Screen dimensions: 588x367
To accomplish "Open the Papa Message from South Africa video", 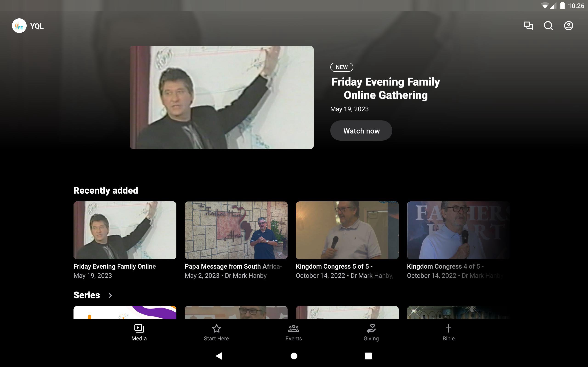I will [x=236, y=230].
